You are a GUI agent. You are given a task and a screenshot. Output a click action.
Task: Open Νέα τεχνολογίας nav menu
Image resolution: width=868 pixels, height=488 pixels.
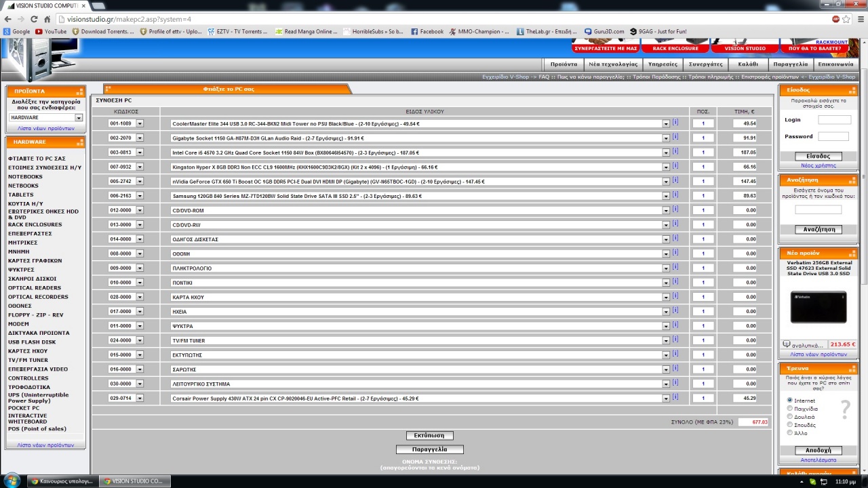[613, 64]
